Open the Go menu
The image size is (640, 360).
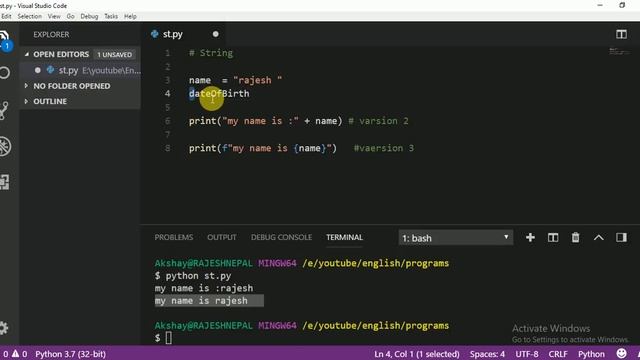[70, 16]
